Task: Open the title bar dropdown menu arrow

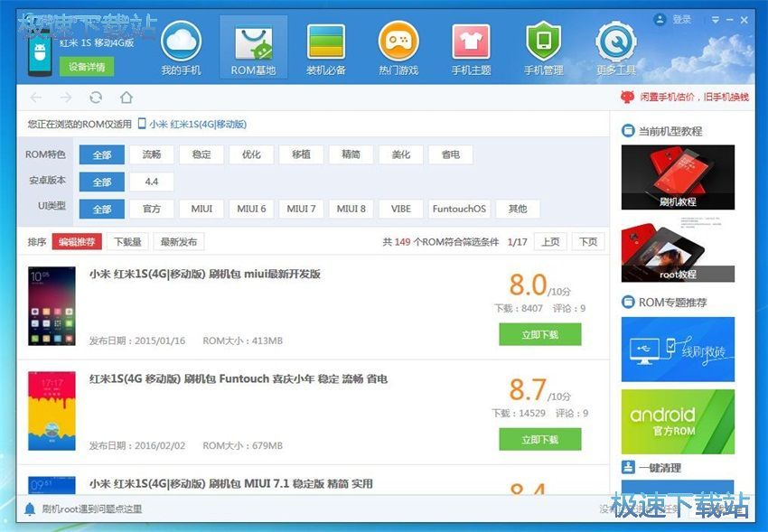Action: [715, 20]
